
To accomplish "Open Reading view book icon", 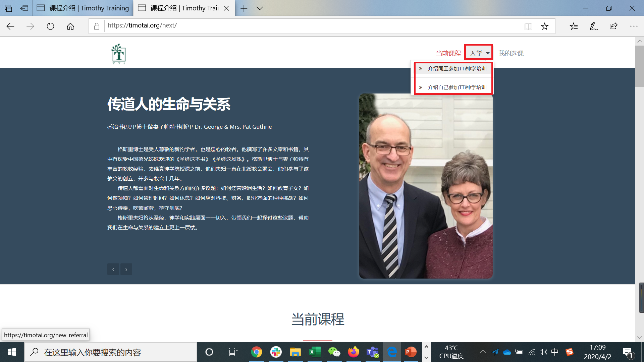I will 528,26.
